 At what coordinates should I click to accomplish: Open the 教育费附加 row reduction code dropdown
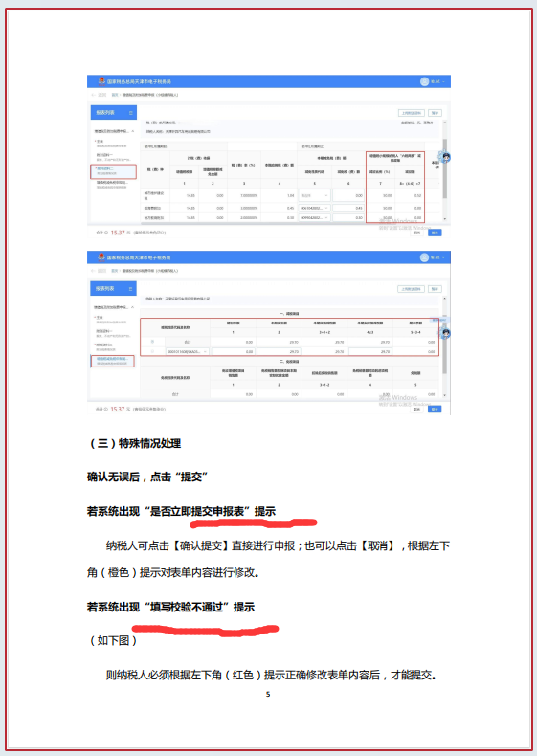(x=315, y=208)
